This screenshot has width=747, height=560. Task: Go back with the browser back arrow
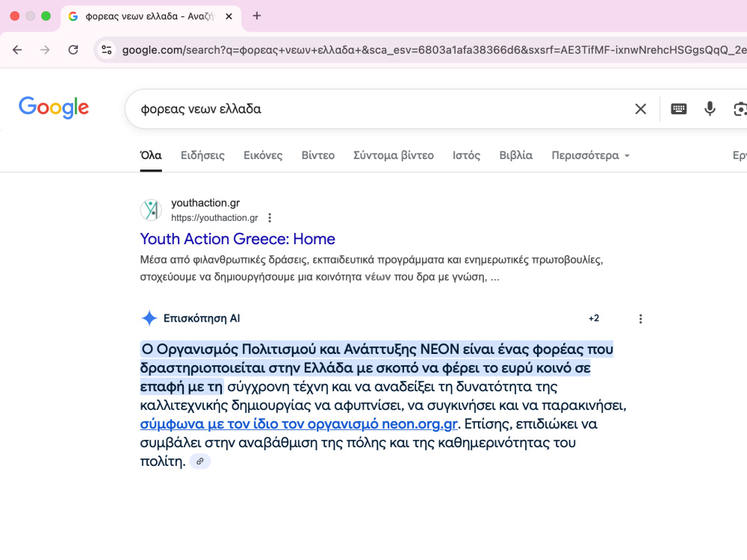tap(17, 49)
